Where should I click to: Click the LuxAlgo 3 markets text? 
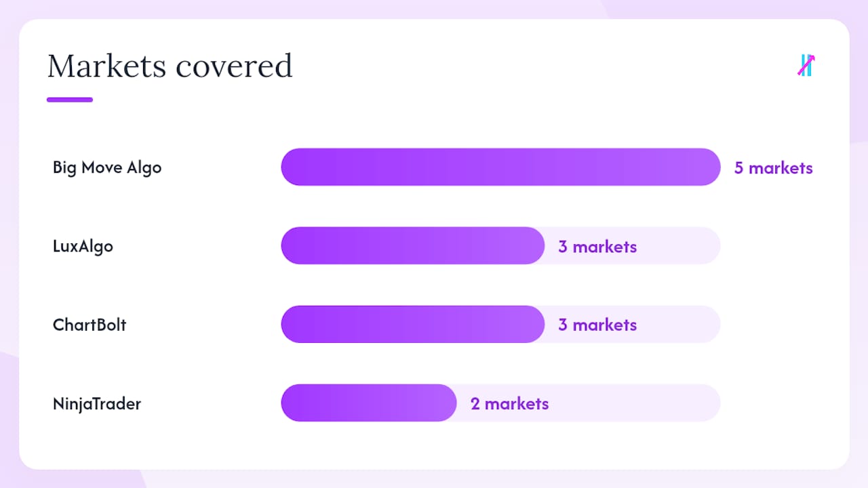tap(597, 247)
